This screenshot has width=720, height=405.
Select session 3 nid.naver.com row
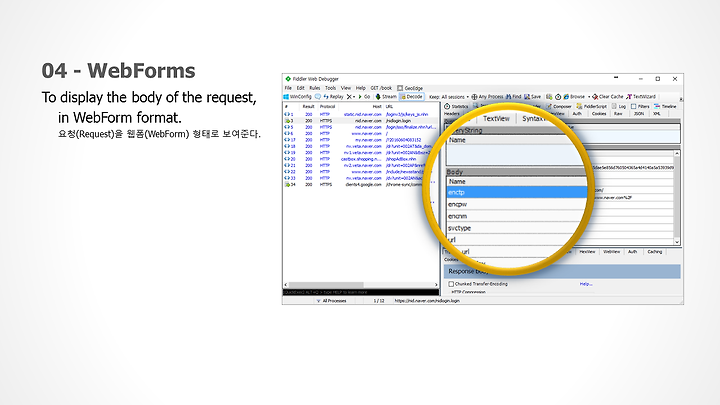361,121
